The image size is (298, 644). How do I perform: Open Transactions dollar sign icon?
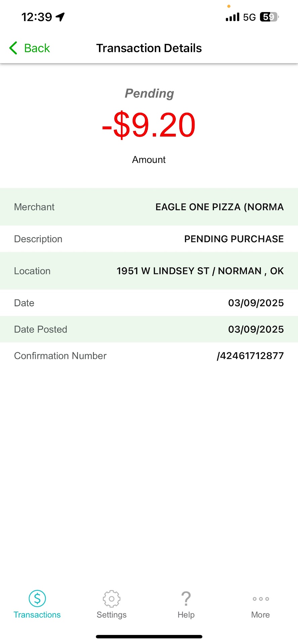(37, 598)
